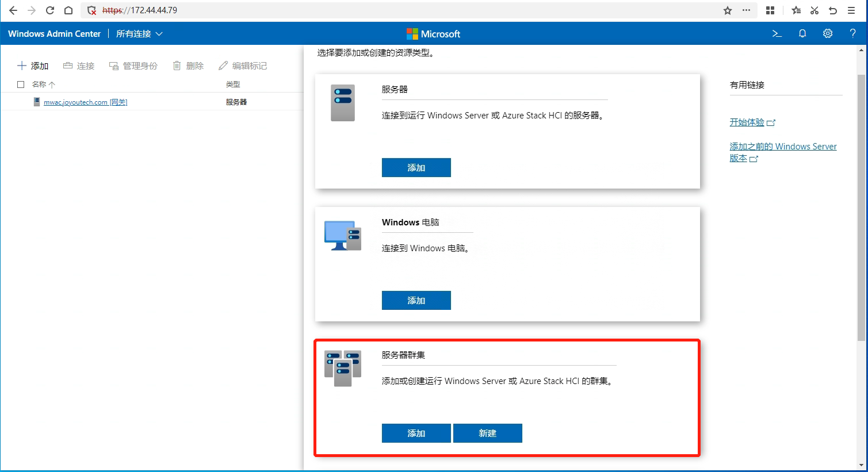This screenshot has width=868, height=472.
Task: Open the browser extensions grid icon
Action: [770, 10]
